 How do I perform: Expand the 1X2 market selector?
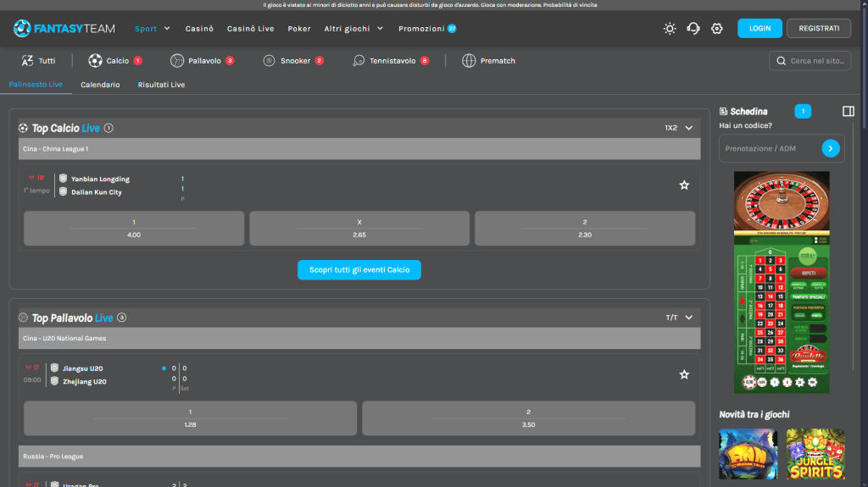(679, 128)
